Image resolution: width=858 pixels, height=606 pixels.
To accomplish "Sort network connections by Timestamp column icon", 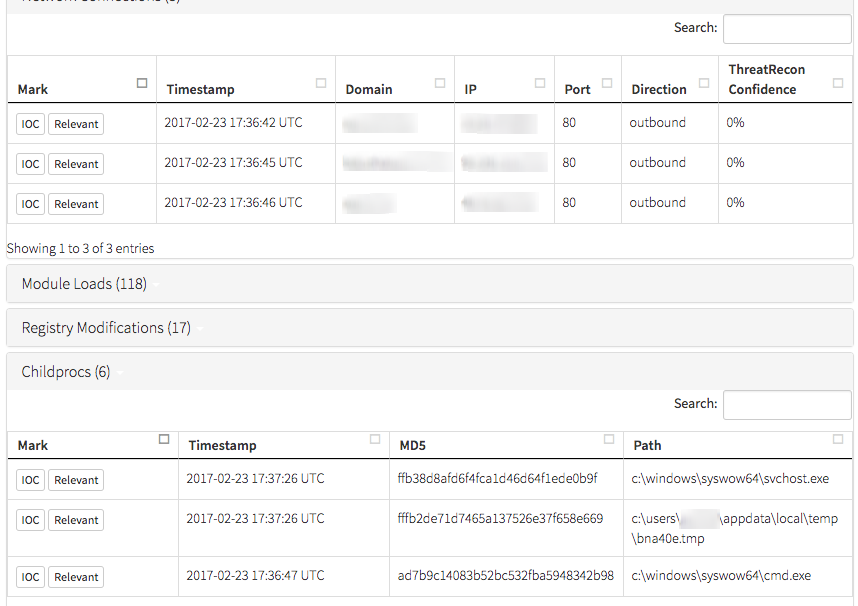I will (321, 83).
